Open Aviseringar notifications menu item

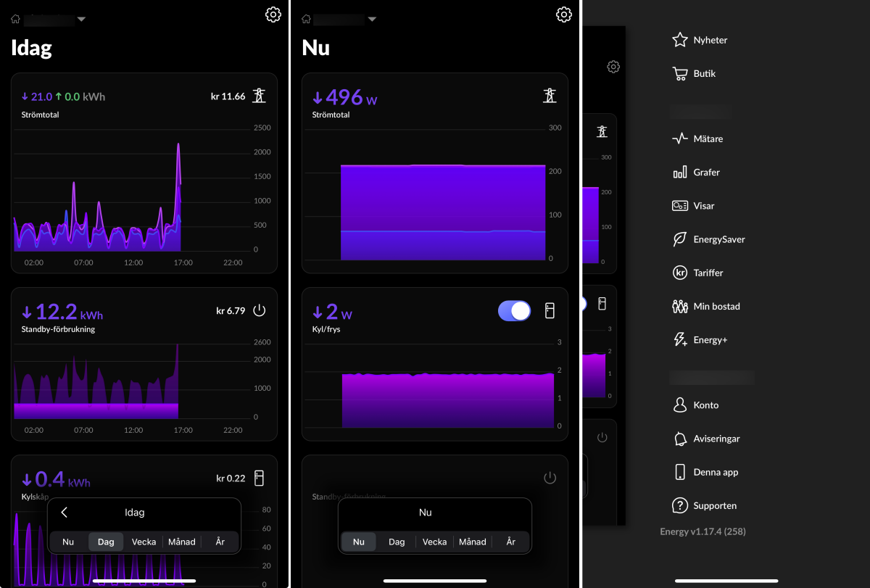tap(706, 439)
